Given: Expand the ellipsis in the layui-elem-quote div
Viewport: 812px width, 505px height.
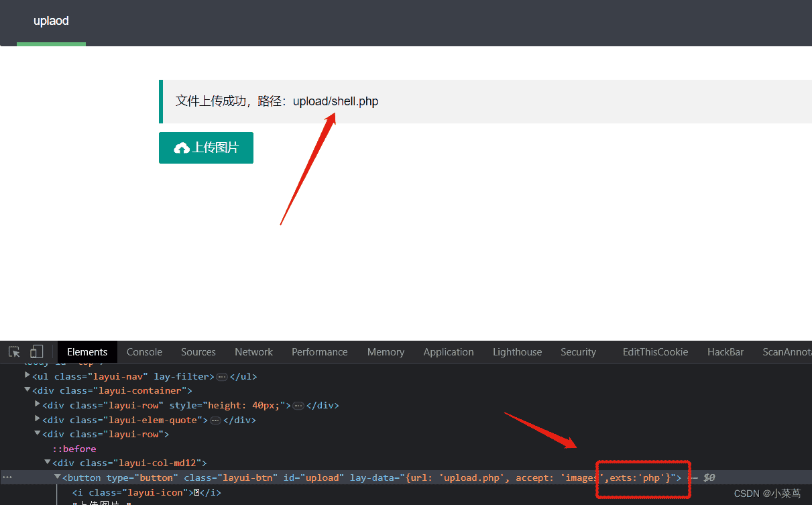Looking at the screenshot, I should click(215, 420).
